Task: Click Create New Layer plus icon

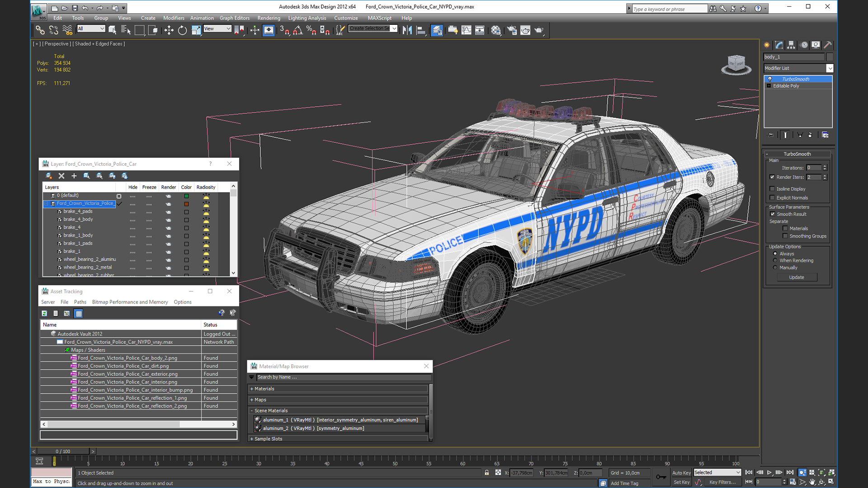Action: pyautogui.click(x=74, y=176)
